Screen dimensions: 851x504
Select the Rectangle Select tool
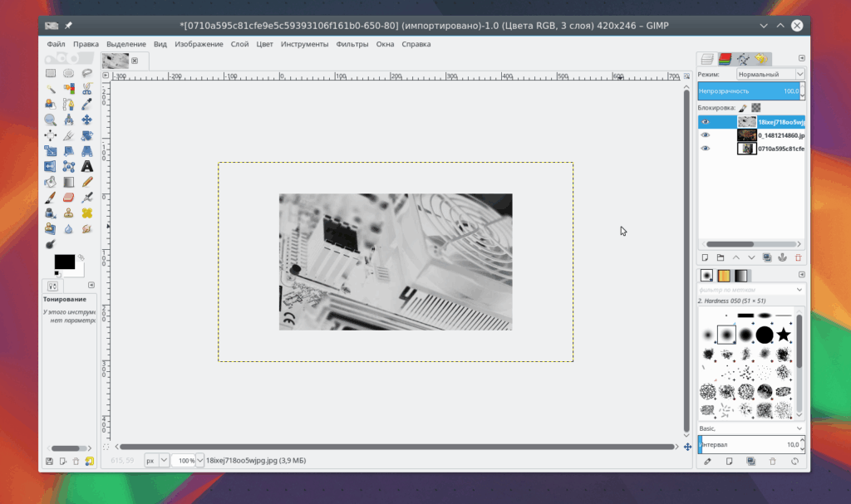coord(51,73)
